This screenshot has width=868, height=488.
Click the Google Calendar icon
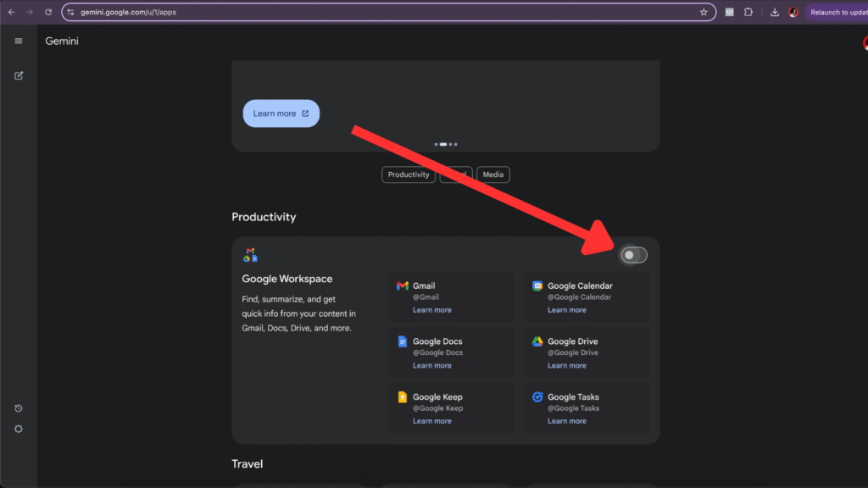click(x=537, y=286)
